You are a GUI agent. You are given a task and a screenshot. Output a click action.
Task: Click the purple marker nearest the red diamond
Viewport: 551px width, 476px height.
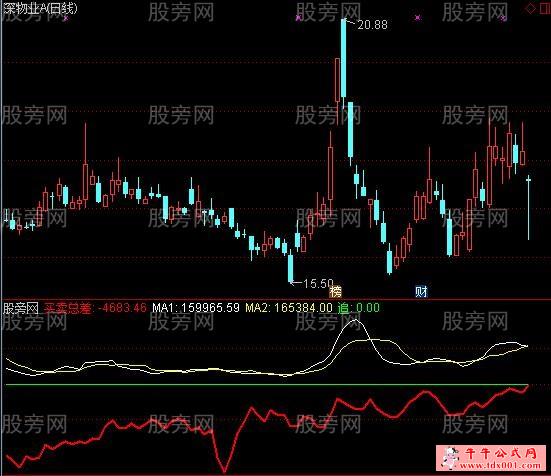(504, 18)
